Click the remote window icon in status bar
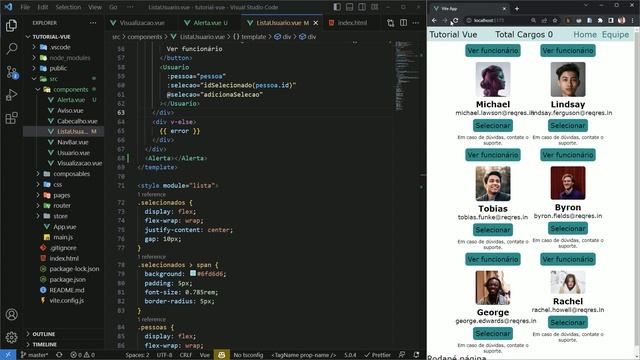 8,355
